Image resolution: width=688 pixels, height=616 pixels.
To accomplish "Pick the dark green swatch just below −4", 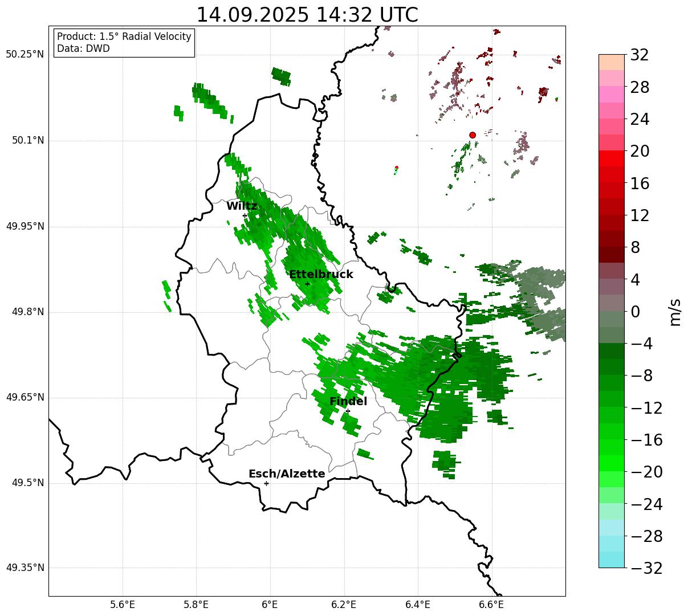I will [x=612, y=351].
